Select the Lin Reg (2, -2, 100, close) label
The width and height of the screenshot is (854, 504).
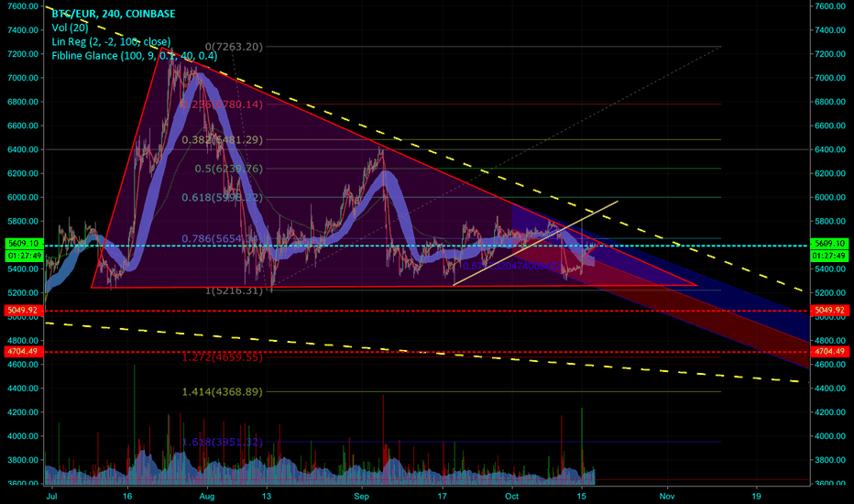pyautogui.click(x=111, y=41)
